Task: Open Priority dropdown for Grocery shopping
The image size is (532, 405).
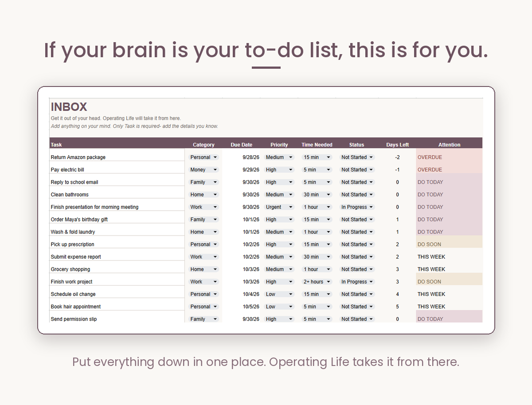Action: point(279,269)
